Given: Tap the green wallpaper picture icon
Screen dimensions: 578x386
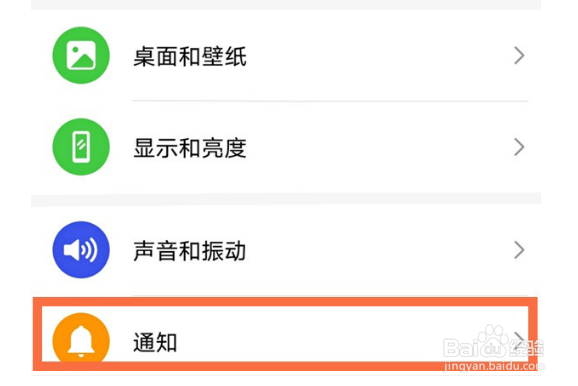Looking at the screenshot, I should pyautogui.click(x=81, y=55).
